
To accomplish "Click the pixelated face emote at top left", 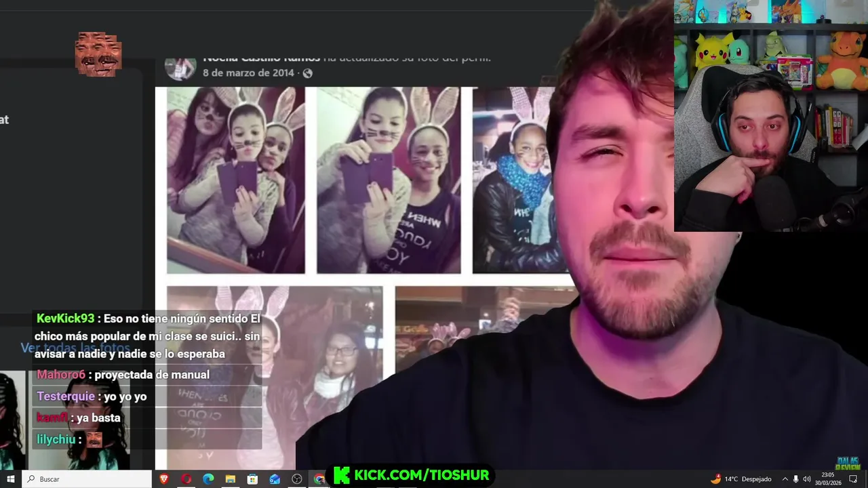I will tap(98, 54).
